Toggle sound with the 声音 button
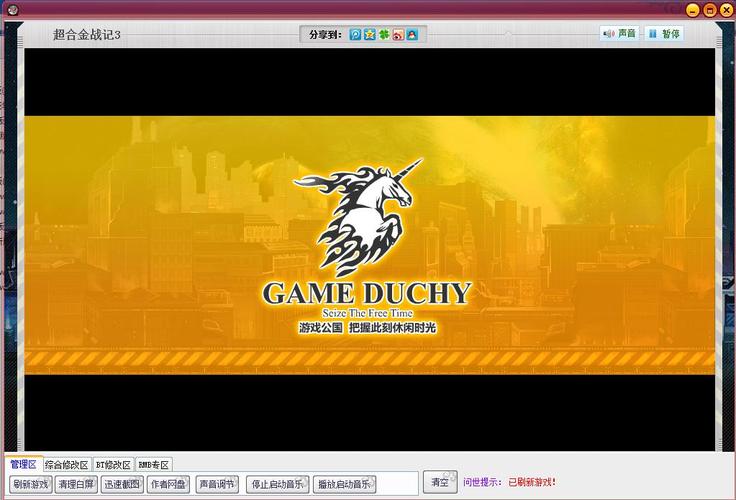This screenshot has height=500, width=736. (619, 33)
